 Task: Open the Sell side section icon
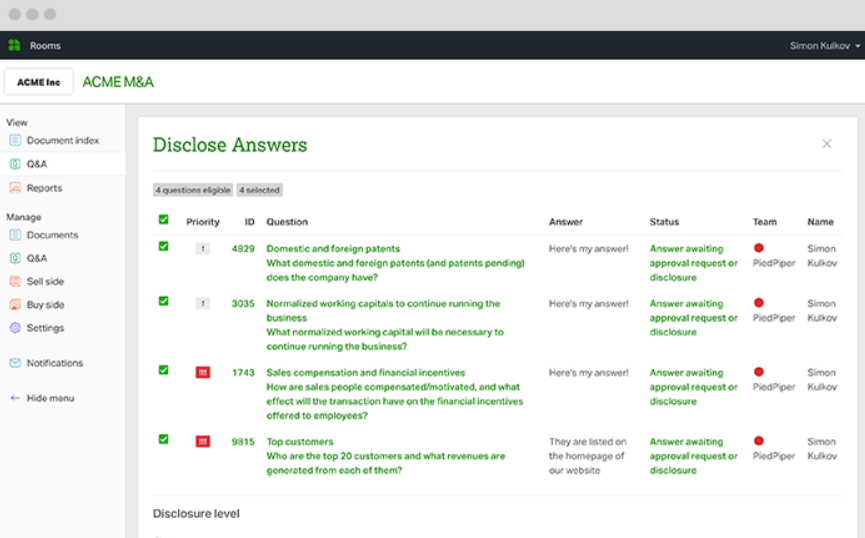15,282
